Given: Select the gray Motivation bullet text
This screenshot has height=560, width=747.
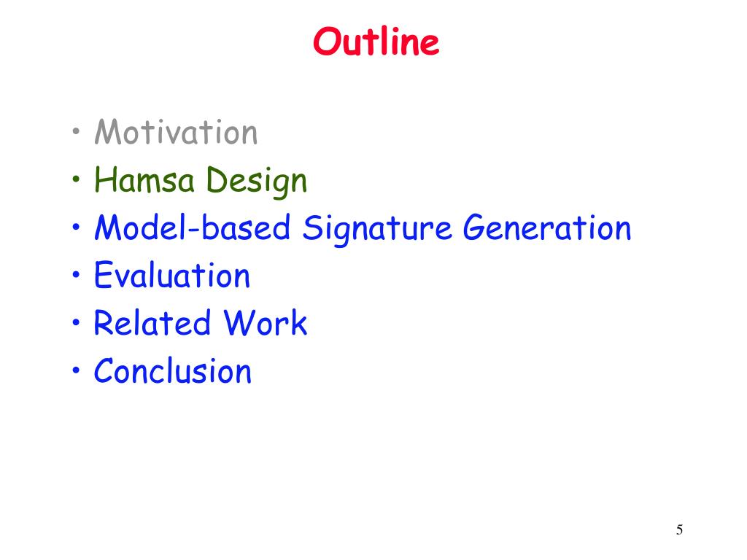Looking at the screenshot, I should coord(176,132).
